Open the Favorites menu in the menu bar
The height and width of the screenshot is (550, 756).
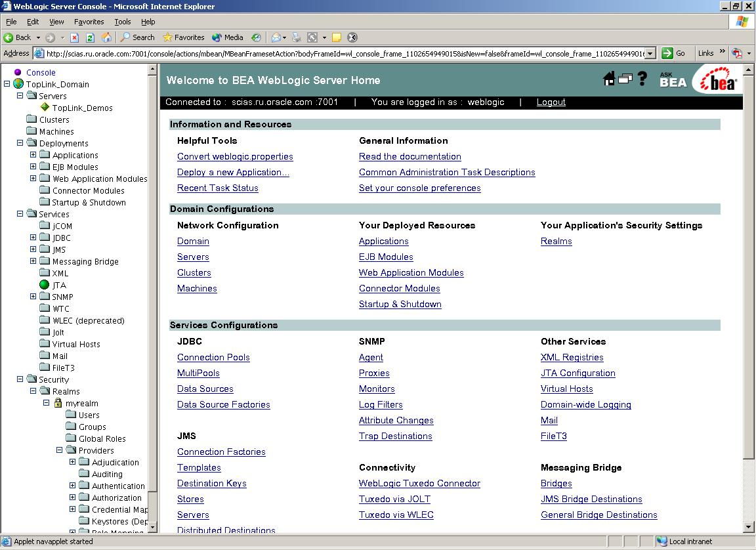(x=89, y=22)
